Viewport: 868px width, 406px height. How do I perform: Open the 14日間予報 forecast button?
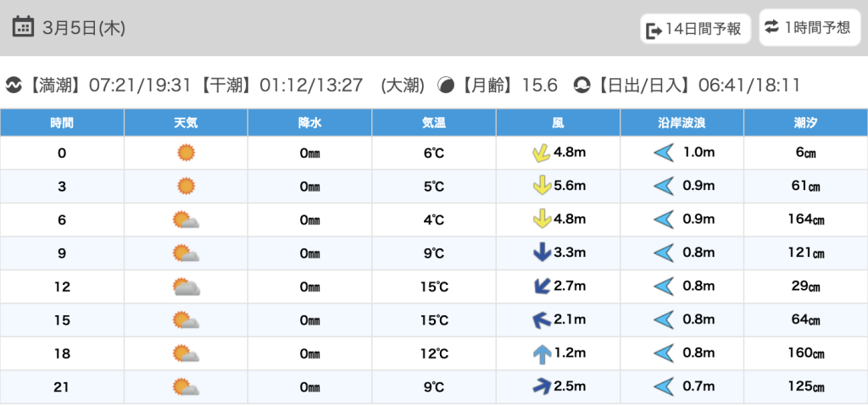pos(695,30)
